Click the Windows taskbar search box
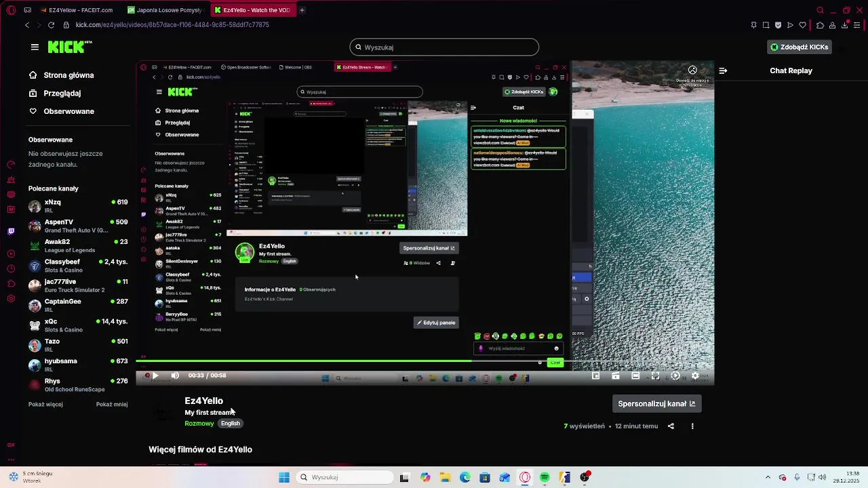The image size is (868, 488). [345, 477]
